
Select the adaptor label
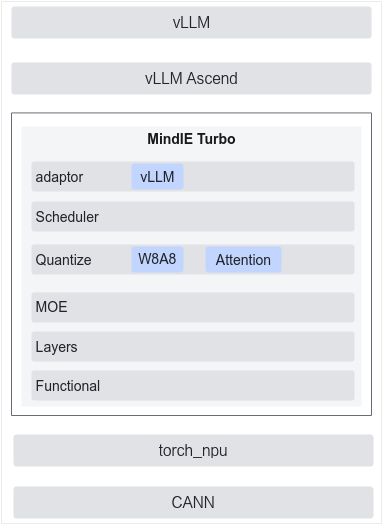click(59, 177)
